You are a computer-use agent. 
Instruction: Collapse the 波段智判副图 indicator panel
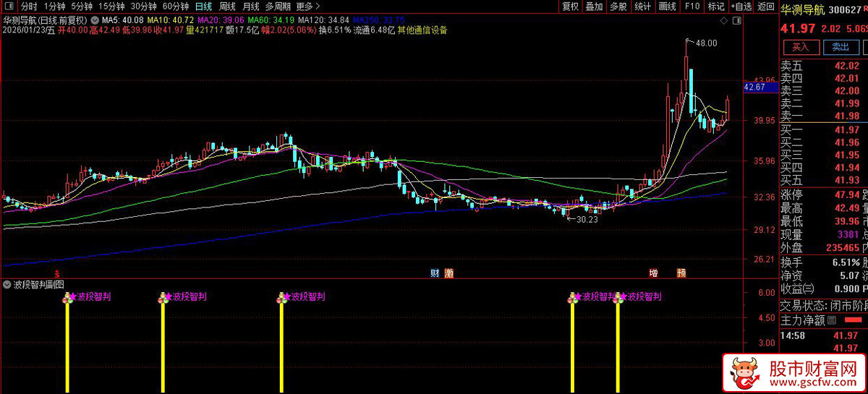click(x=7, y=285)
